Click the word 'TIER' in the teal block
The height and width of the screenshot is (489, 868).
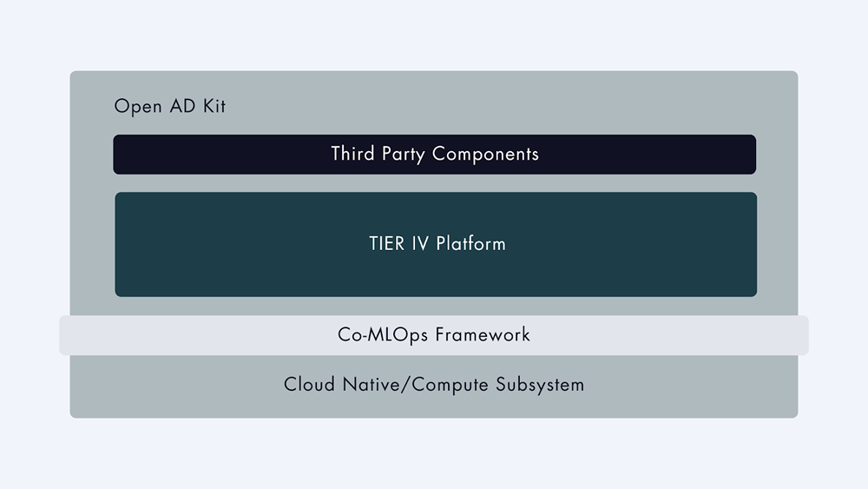[x=386, y=244]
